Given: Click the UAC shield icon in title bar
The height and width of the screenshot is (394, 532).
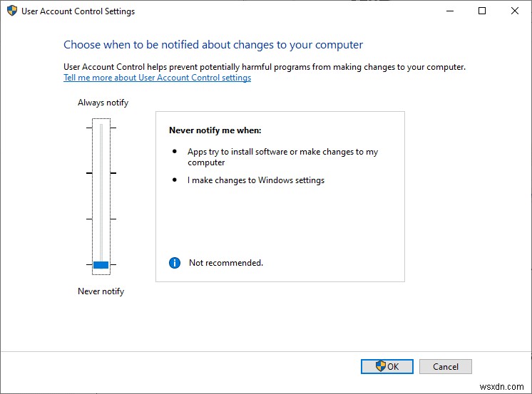Looking at the screenshot, I should [x=12, y=11].
